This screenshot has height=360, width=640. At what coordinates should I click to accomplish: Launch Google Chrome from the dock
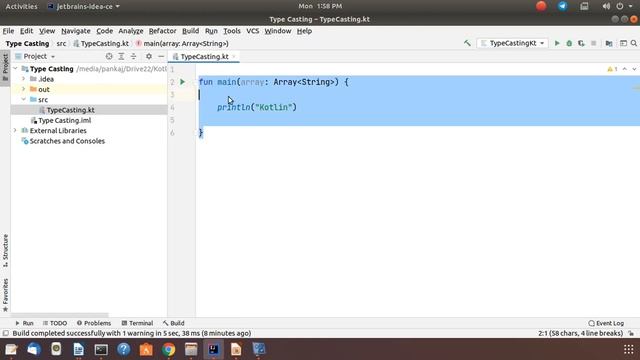point(169,349)
